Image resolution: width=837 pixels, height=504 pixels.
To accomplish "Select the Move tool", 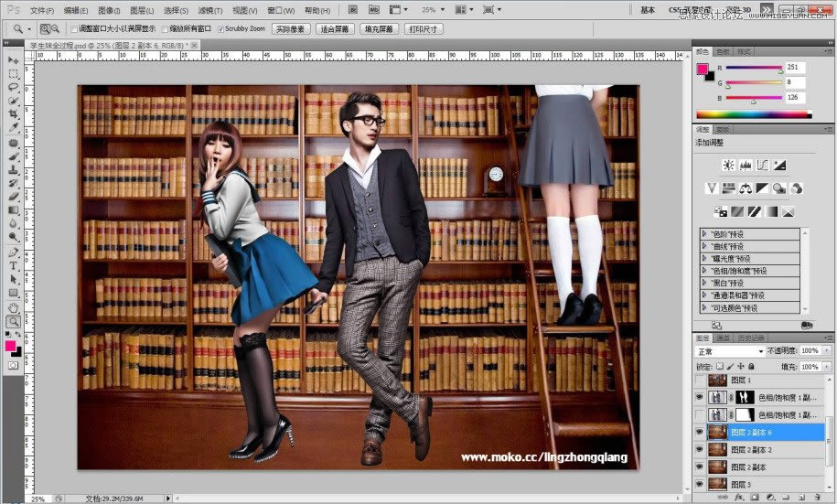I will coord(14,59).
